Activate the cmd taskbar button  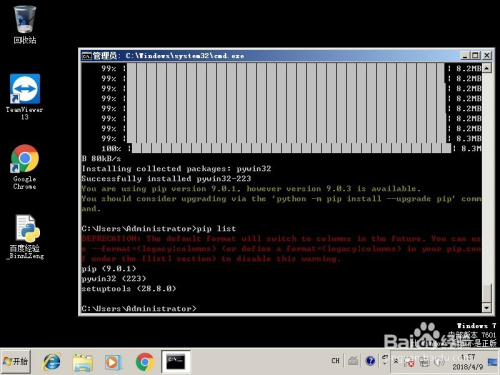[x=176, y=362]
